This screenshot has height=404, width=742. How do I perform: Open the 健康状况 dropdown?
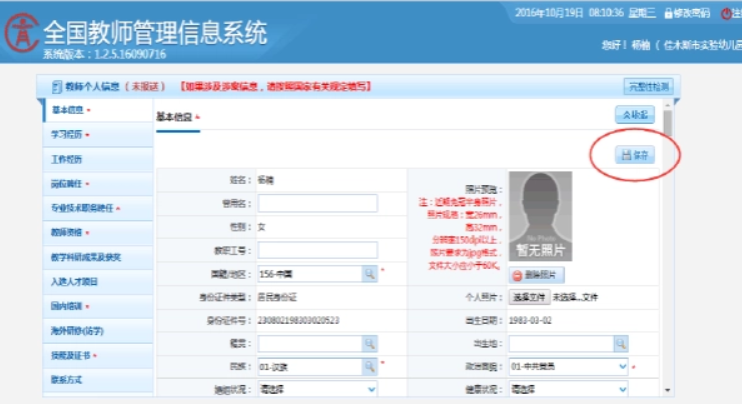tap(568, 389)
